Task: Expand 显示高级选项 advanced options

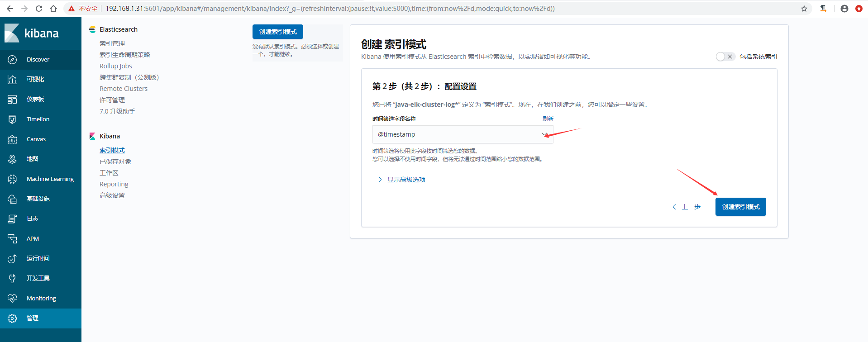Action: coord(402,180)
